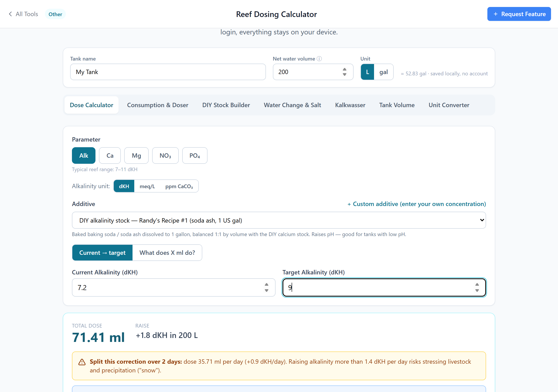This screenshot has height=392, width=558.
Task: Go back to All Tools
Action: pyautogui.click(x=23, y=14)
